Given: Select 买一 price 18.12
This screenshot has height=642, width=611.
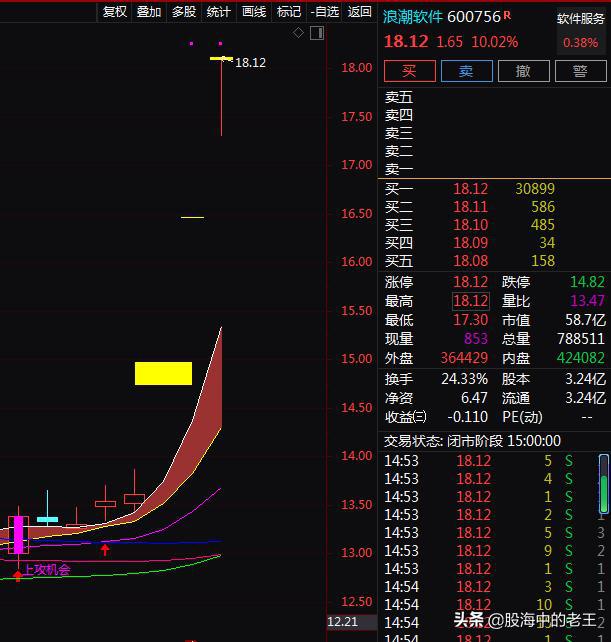Looking at the screenshot, I should coord(471,189).
